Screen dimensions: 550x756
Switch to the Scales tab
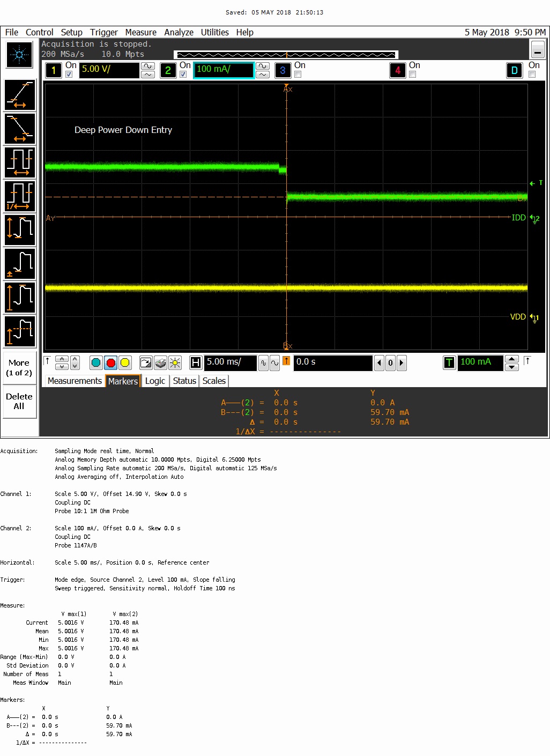pos(214,381)
